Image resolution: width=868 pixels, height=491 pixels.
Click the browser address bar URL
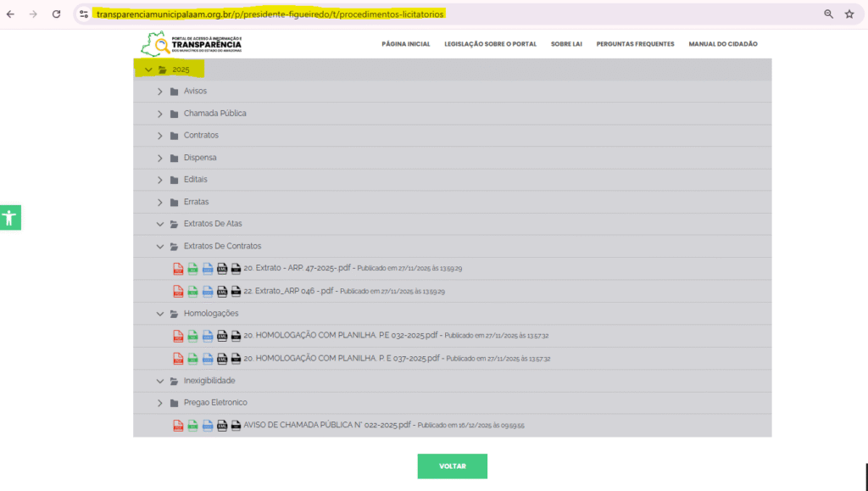pos(270,14)
